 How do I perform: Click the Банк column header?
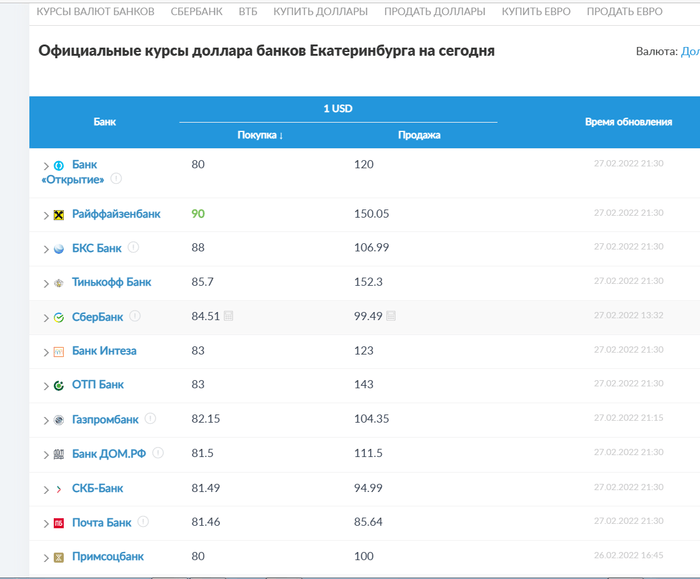point(104,122)
